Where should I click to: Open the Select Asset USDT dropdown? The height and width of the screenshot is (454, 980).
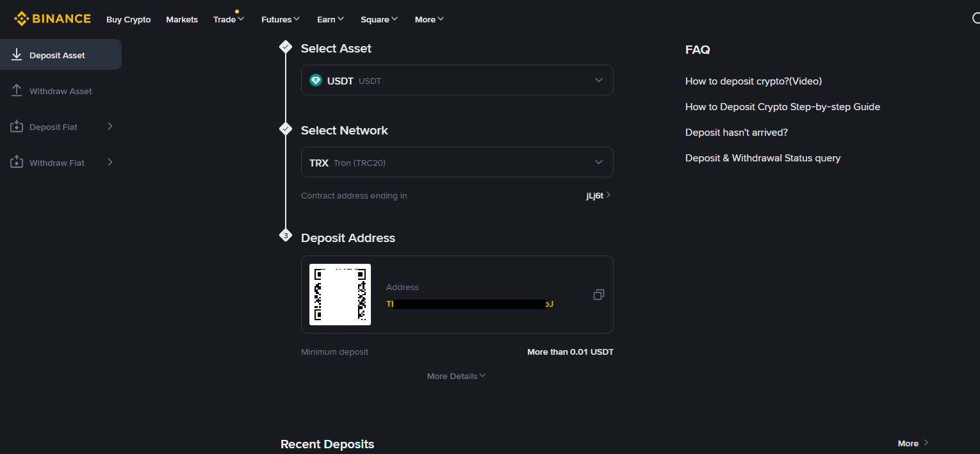(x=457, y=80)
